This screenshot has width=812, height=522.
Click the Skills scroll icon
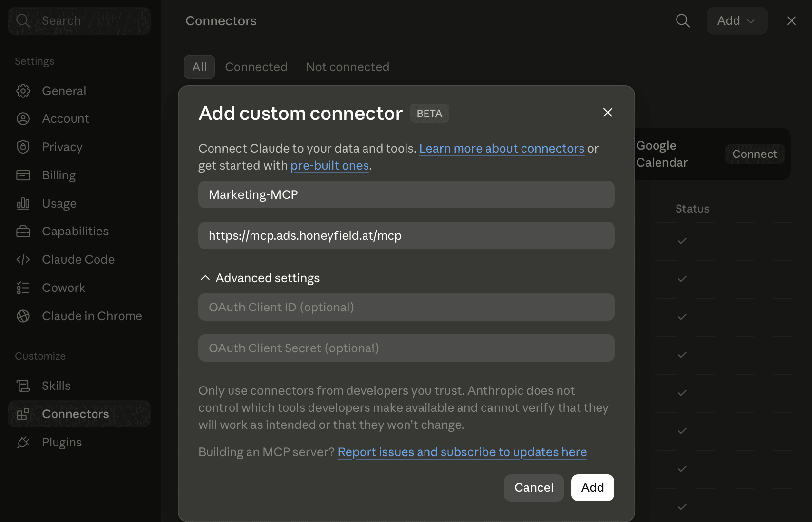coord(23,386)
